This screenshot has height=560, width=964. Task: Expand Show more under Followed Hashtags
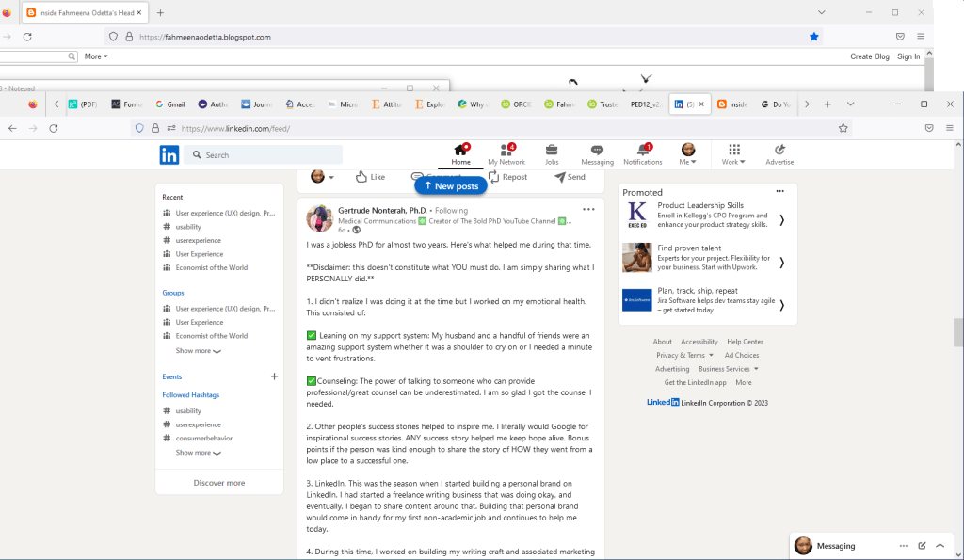point(198,453)
